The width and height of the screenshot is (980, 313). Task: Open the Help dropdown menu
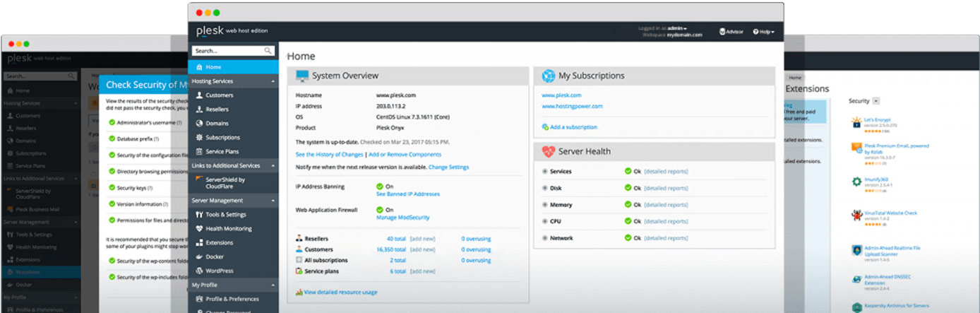click(764, 32)
